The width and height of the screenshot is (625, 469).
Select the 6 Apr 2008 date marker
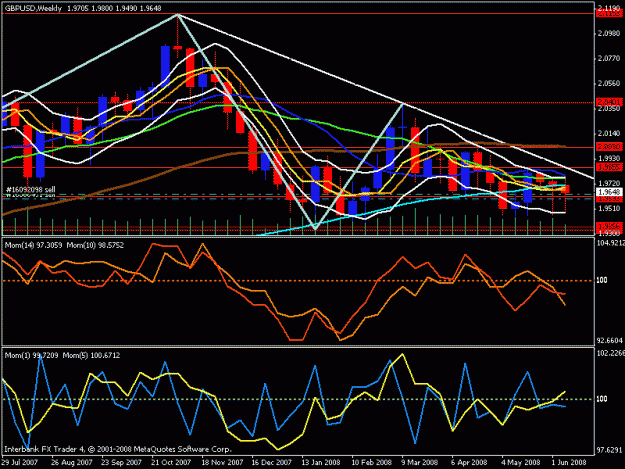[x=470, y=463]
